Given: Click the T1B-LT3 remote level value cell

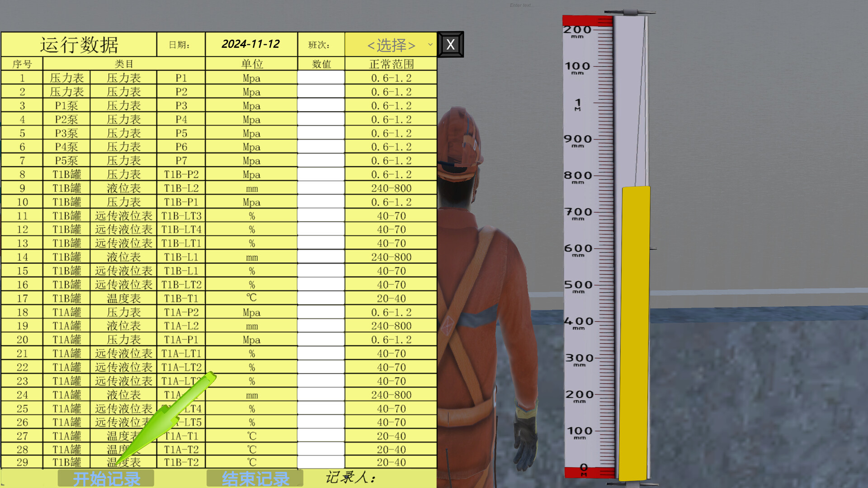Looking at the screenshot, I should click(x=321, y=216).
